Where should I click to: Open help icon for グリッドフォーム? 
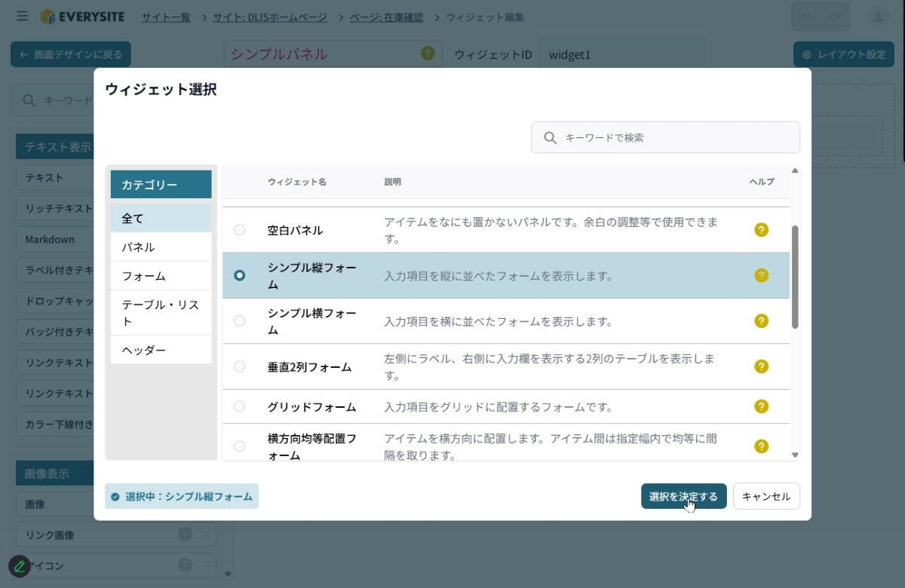(761, 407)
